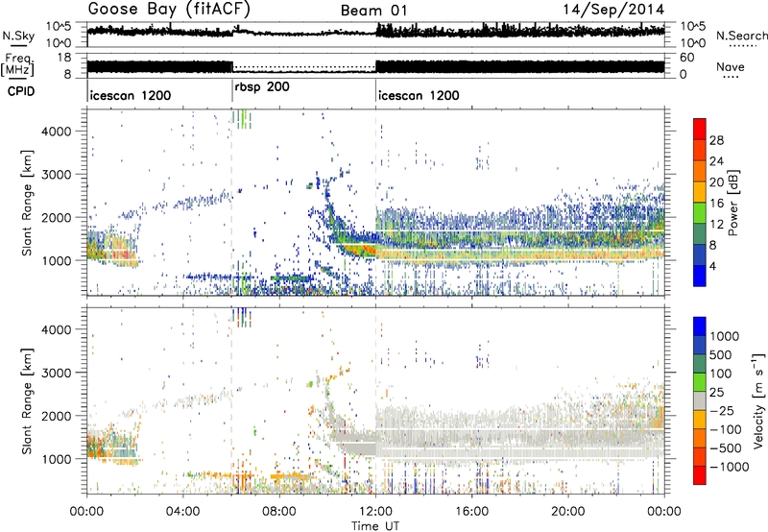Click the 'Freq. [MHz]' axis label
The height and width of the screenshot is (532, 768).
[17, 65]
